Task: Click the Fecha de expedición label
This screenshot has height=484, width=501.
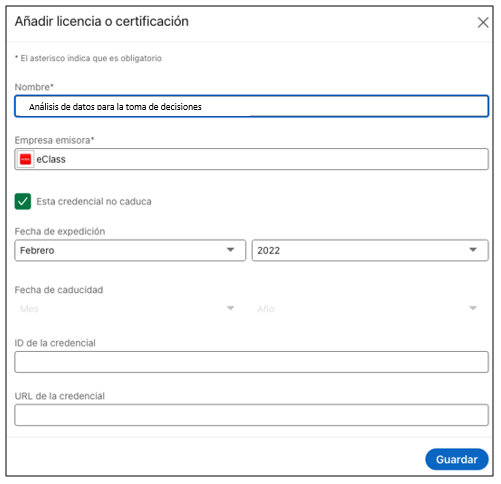Action: coord(60,231)
